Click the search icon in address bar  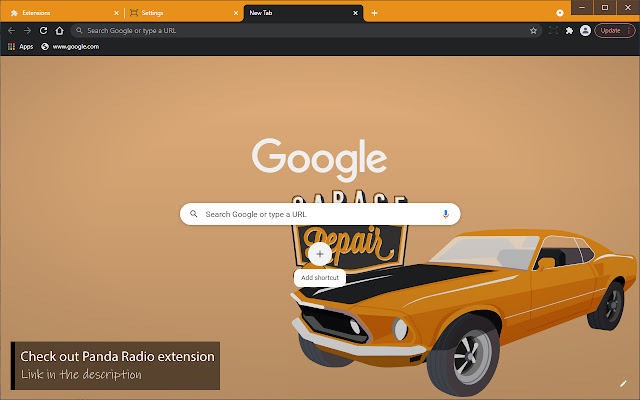(79, 30)
